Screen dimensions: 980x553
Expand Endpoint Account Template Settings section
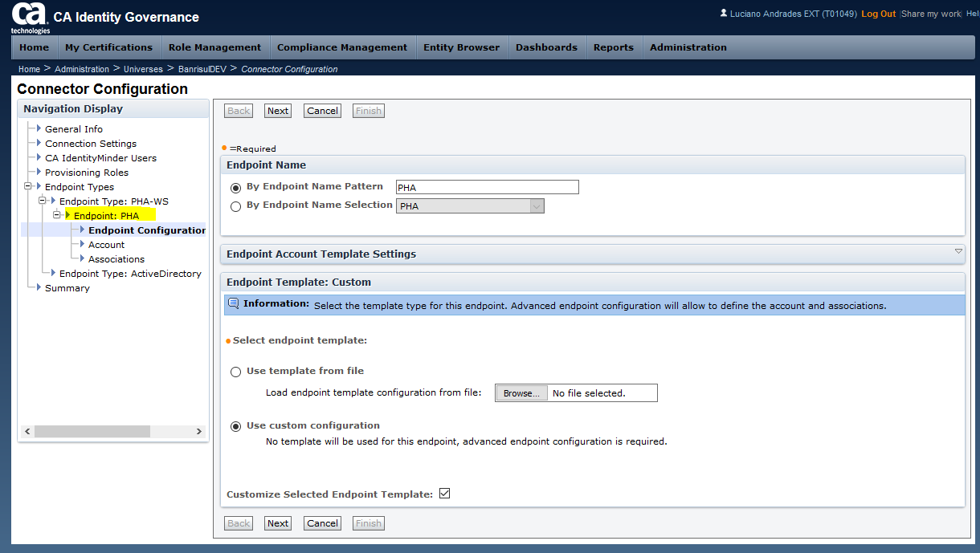(x=958, y=251)
